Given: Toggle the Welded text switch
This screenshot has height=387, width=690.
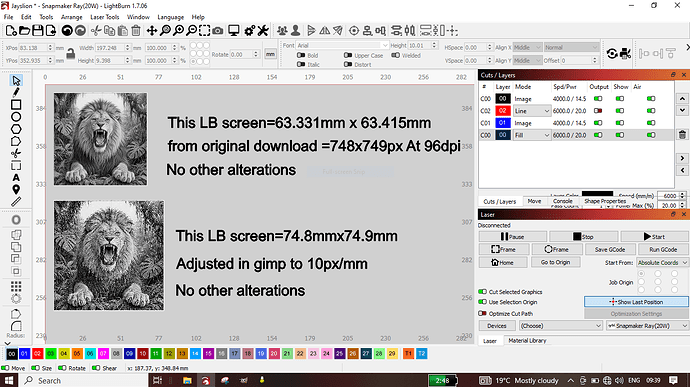Looking at the screenshot, I should click(396, 55).
